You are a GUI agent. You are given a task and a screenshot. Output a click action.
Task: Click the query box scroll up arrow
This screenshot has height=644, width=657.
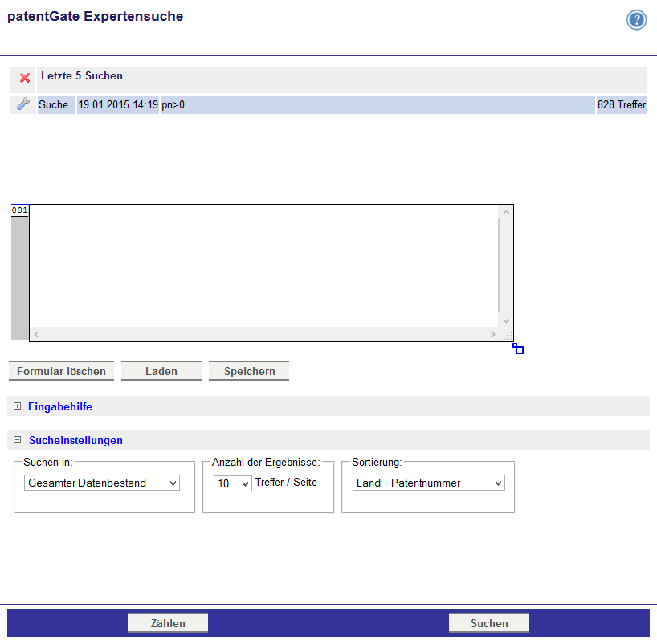point(506,212)
